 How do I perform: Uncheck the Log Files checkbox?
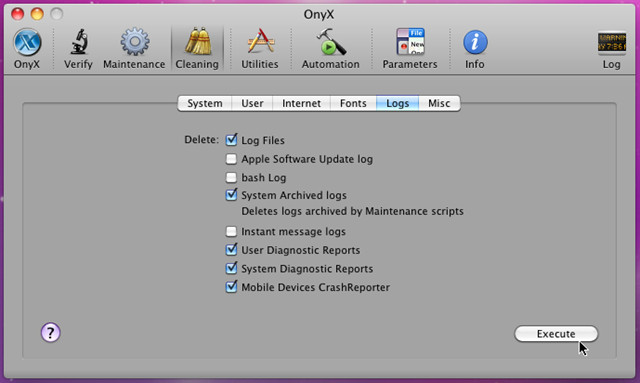[231, 140]
